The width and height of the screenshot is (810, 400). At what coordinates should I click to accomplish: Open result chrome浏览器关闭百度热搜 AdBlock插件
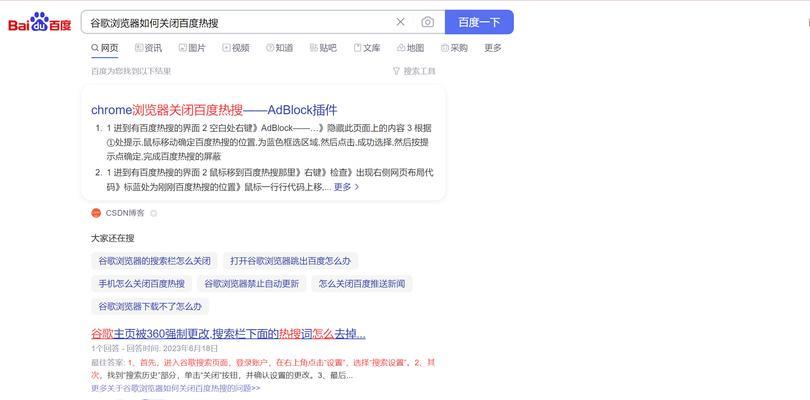point(214,110)
